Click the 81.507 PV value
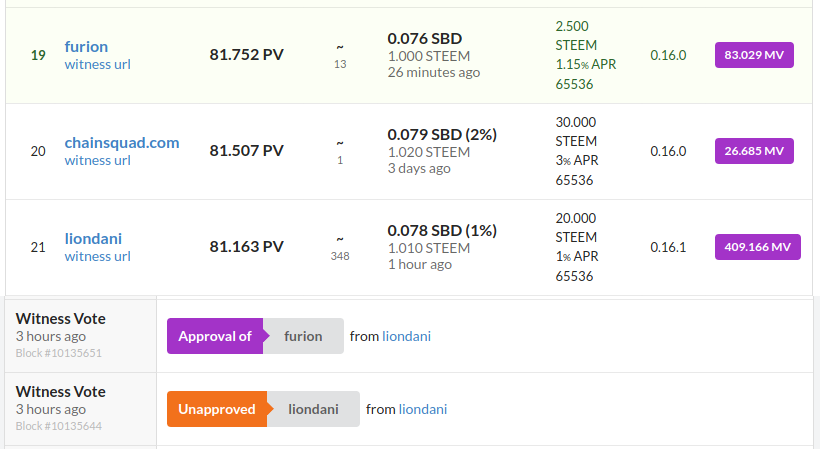 pyautogui.click(x=246, y=151)
